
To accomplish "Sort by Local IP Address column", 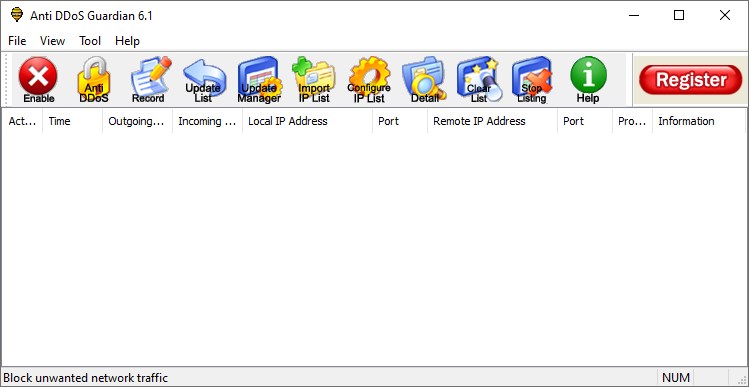I will tap(307, 121).
